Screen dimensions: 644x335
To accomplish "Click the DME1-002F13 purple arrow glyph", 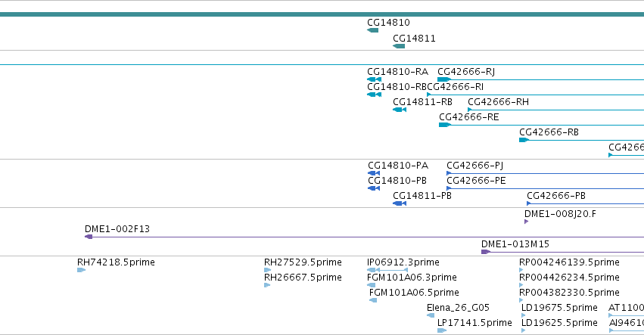I will pos(89,237).
